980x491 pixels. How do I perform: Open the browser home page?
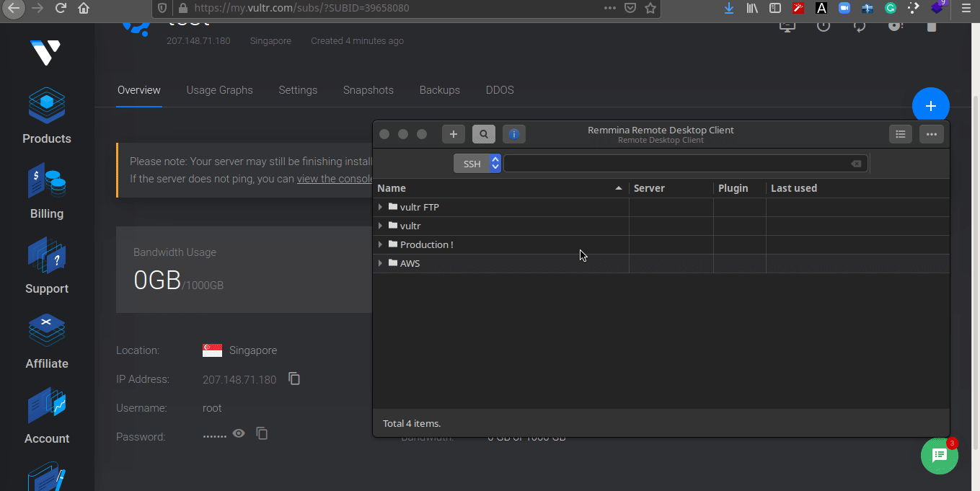click(84, 9)
